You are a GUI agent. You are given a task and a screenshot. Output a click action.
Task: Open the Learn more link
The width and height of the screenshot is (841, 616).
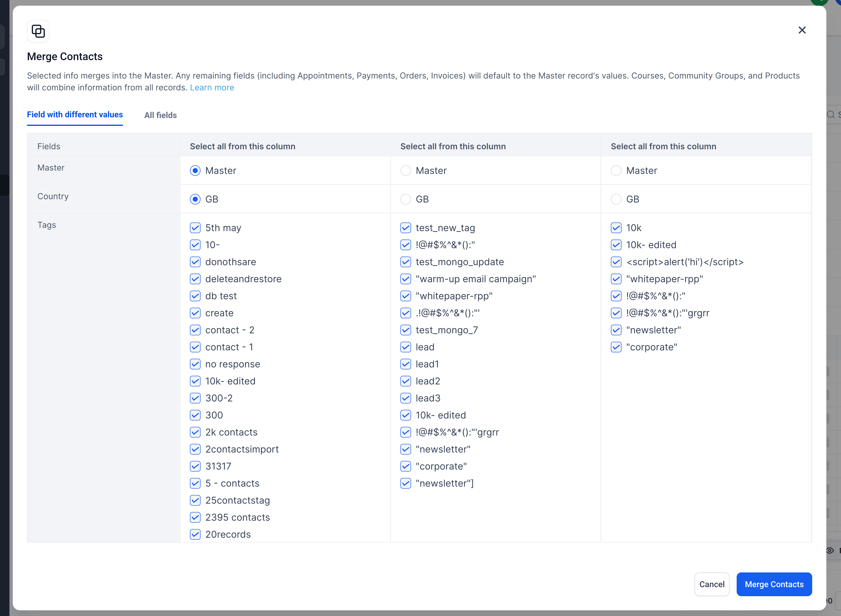click(x=212, y=88)
